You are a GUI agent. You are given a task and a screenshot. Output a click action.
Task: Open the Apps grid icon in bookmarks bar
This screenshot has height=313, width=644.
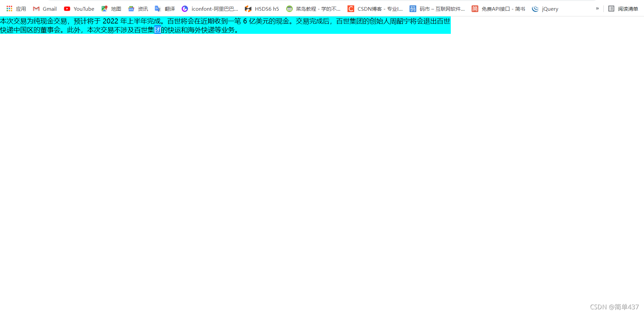[9, 9]
